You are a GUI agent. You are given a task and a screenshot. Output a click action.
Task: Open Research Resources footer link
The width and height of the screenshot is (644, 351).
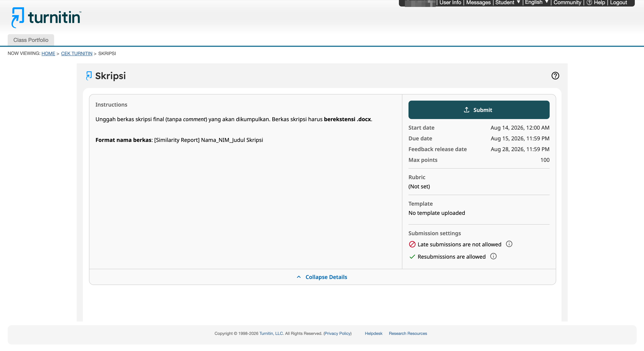coord(408,334)
